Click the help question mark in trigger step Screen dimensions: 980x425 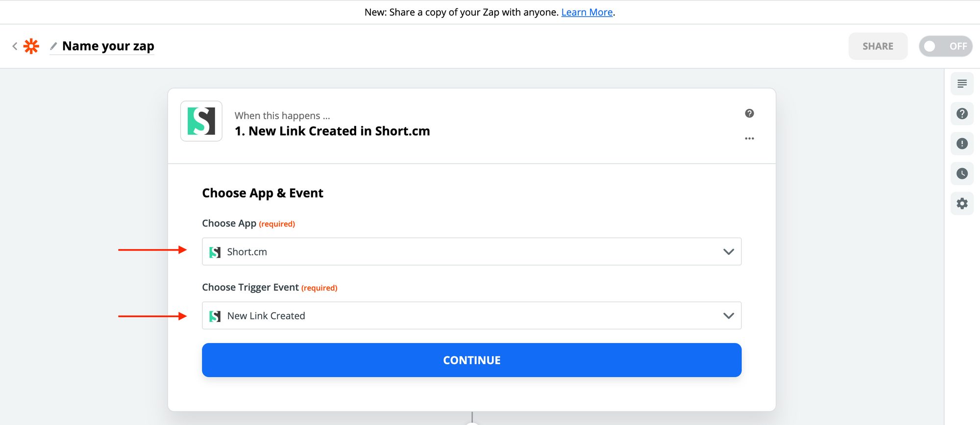(749, 113)
